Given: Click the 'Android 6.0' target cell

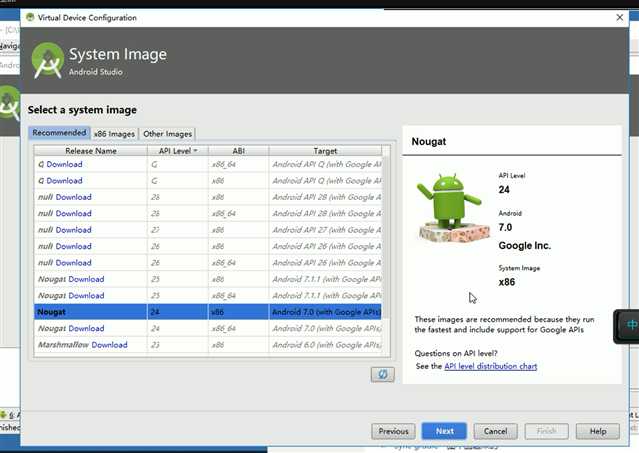Looking at the screenshot, I should click(326, 345).
